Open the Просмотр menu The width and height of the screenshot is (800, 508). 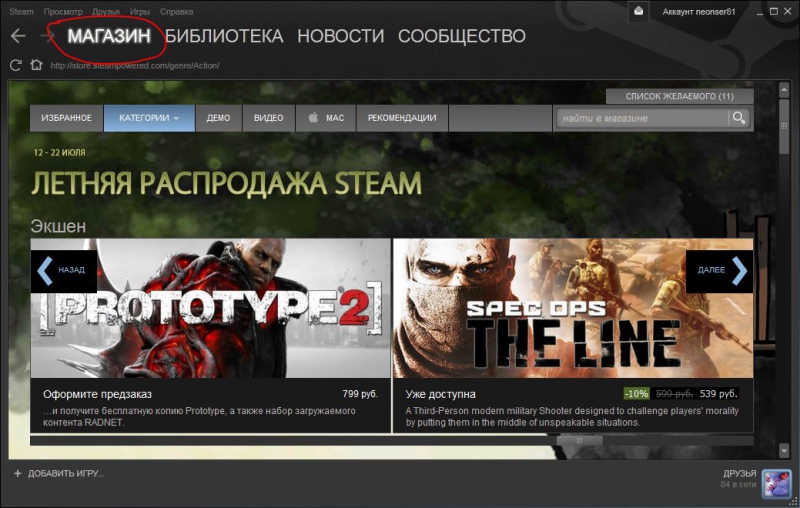point(63,11)
